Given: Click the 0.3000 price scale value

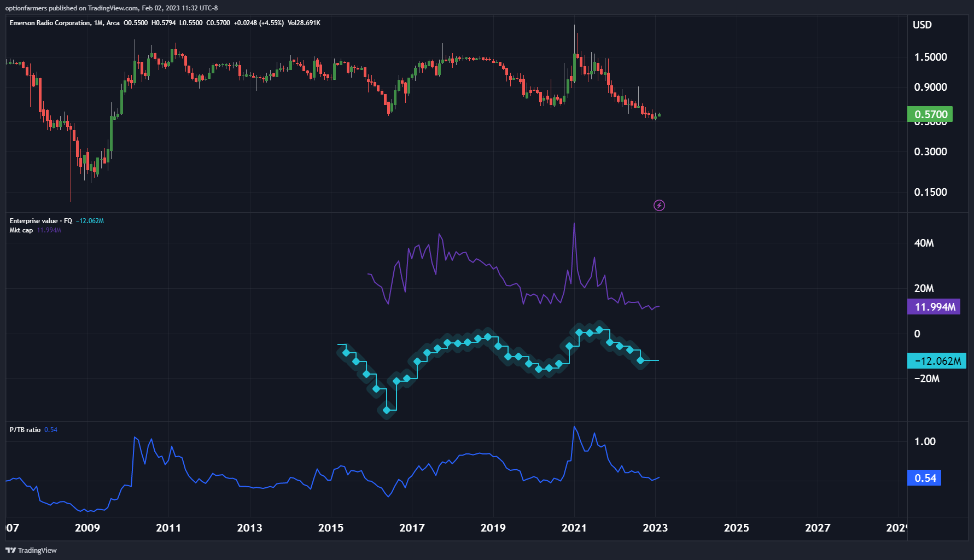Looking at the screenshot, I should pos(931,151).
